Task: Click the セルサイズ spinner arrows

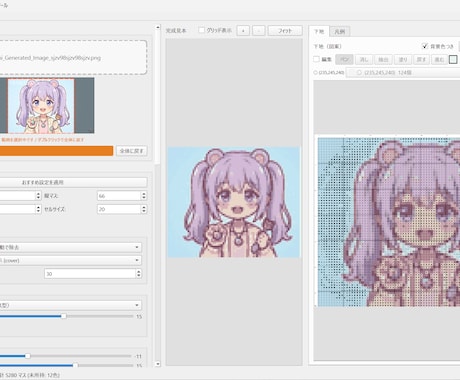Action: [x=144, y=209]
